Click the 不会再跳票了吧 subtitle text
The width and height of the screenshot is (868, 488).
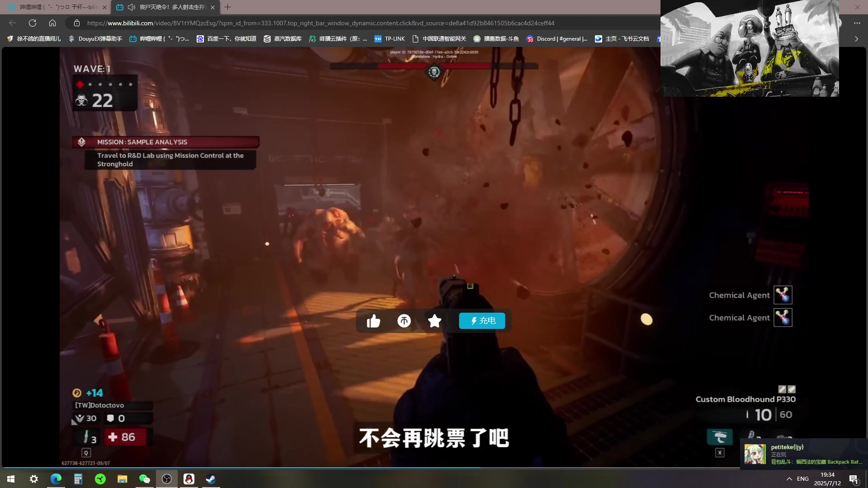pos(434,438)
